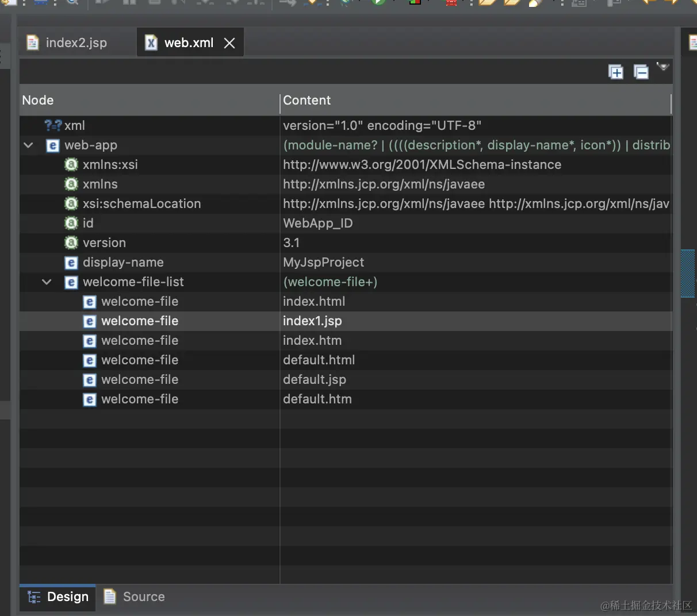Collapse the web-app node
697x616 pixels.
pos(29,145)
